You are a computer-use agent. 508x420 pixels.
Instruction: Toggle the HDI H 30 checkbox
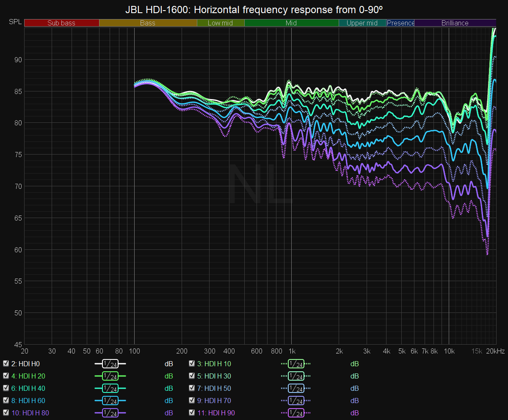point(192,376)
